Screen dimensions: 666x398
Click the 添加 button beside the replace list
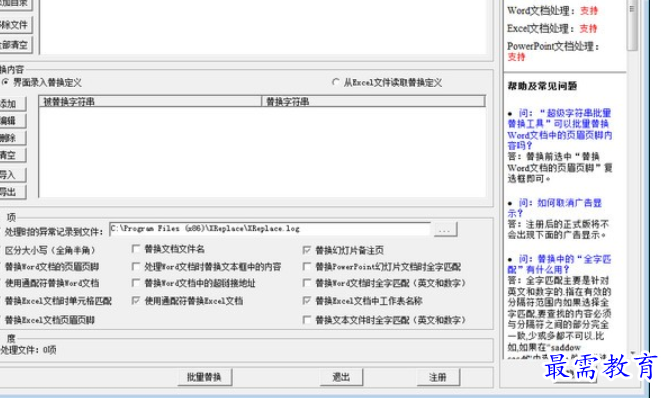(12, 103)
